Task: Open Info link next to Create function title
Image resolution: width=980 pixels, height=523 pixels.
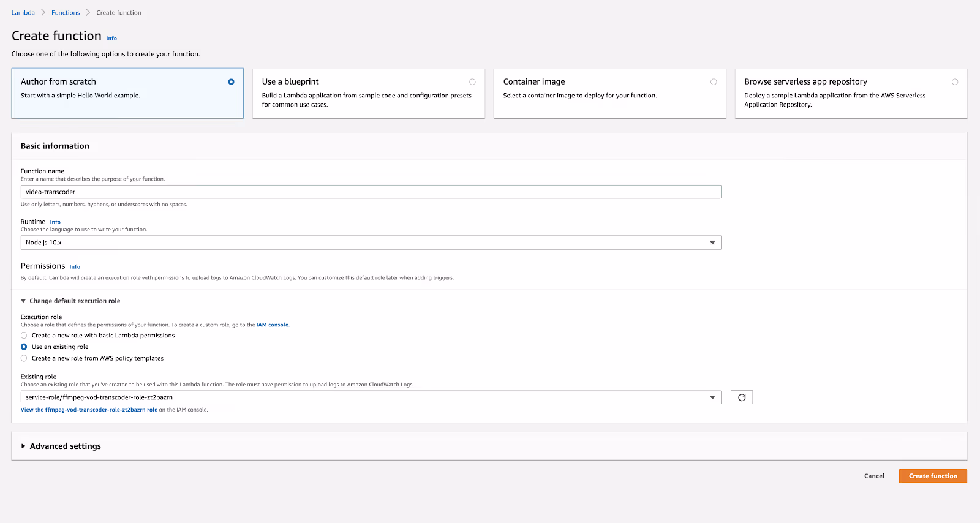Action: click(x=111, y=38)
